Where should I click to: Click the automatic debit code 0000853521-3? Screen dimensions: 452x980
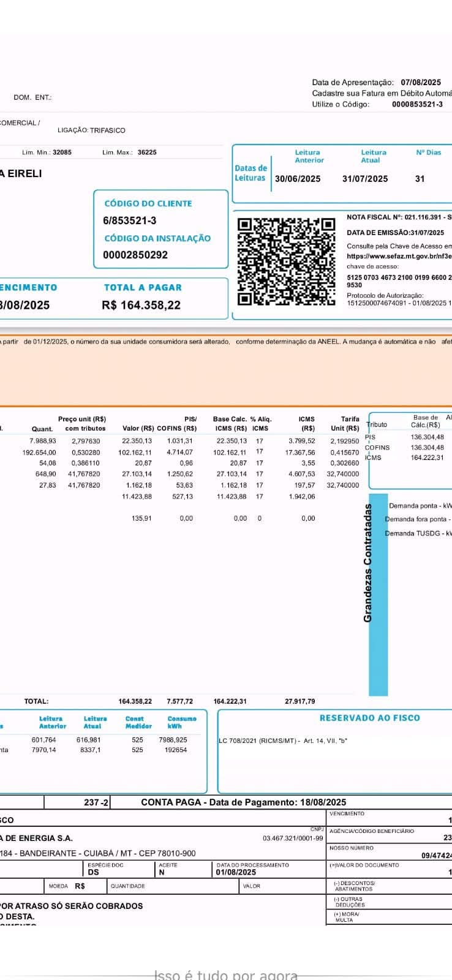[x=417, y=104]
